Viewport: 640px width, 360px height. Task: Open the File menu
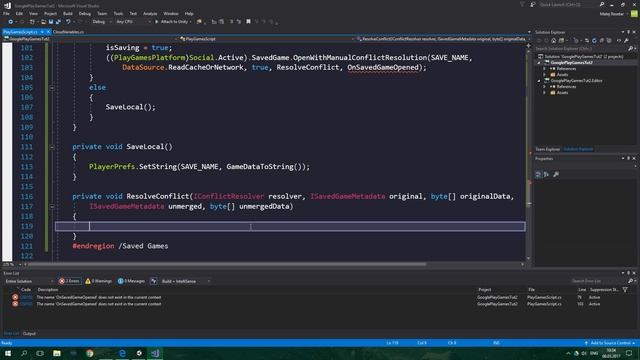click(x=6, y=13)
